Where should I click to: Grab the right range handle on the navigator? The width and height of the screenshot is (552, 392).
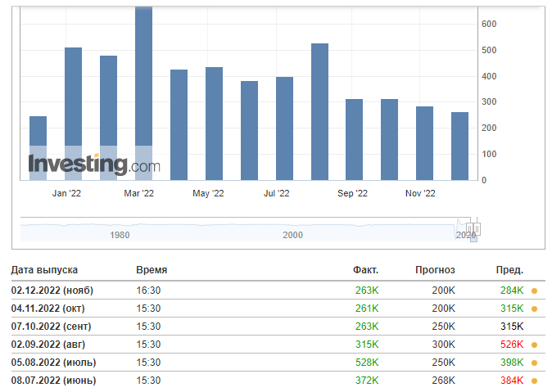point(477,229)
